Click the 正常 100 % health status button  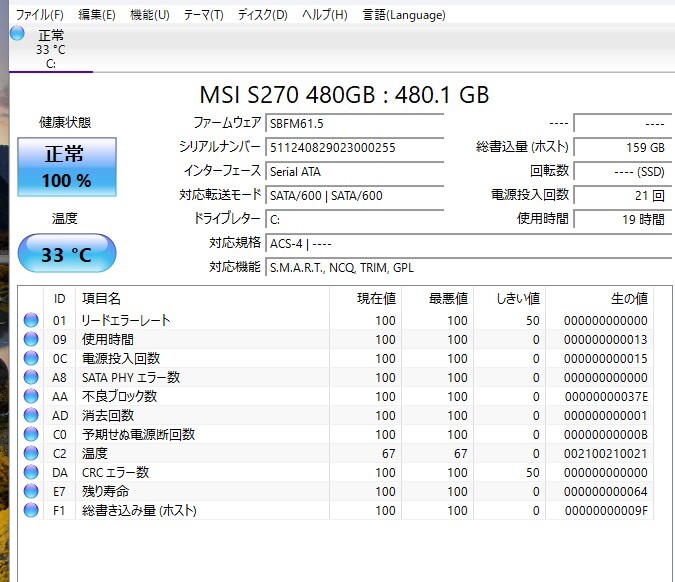click(67, 167)
